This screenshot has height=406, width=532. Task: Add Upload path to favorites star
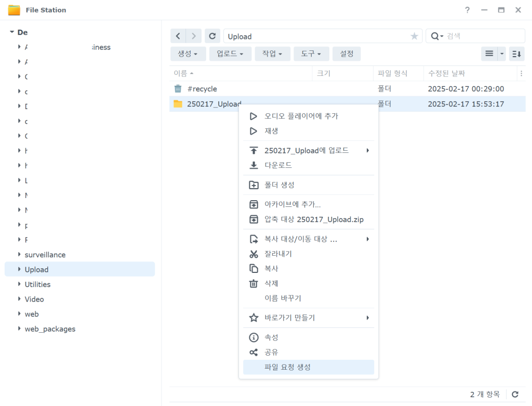coord(414,36)
